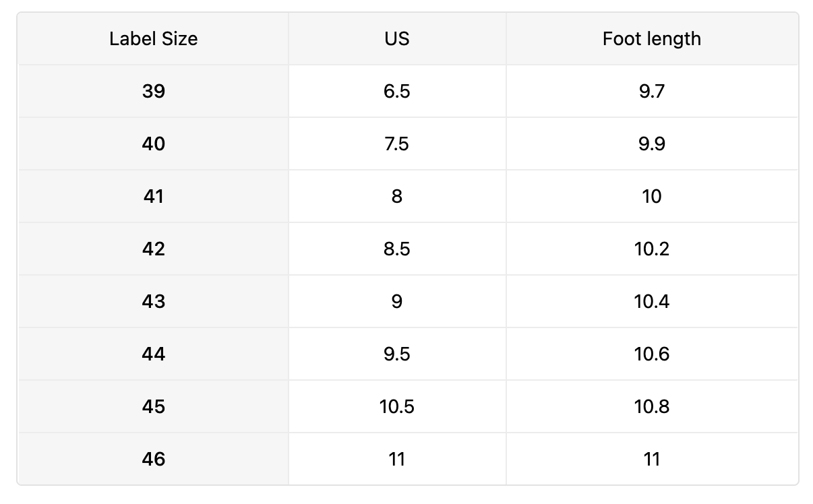Screen dimensions: 813x504
Task: Select label size 39 cell
Action: pyautogui.click(x=154, y=91)
